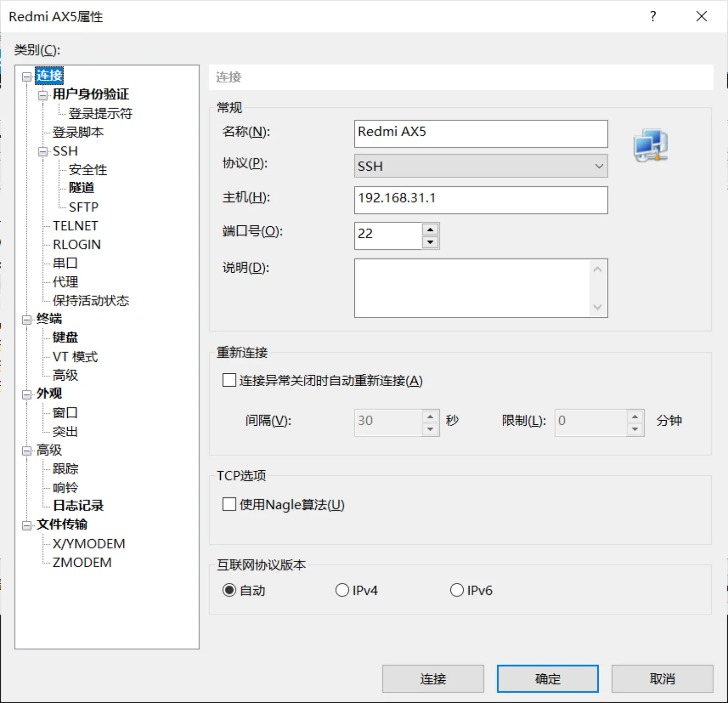728x703 pixels.
Task: Open the 日志记录 settings page
Action: tap(78, 505)
